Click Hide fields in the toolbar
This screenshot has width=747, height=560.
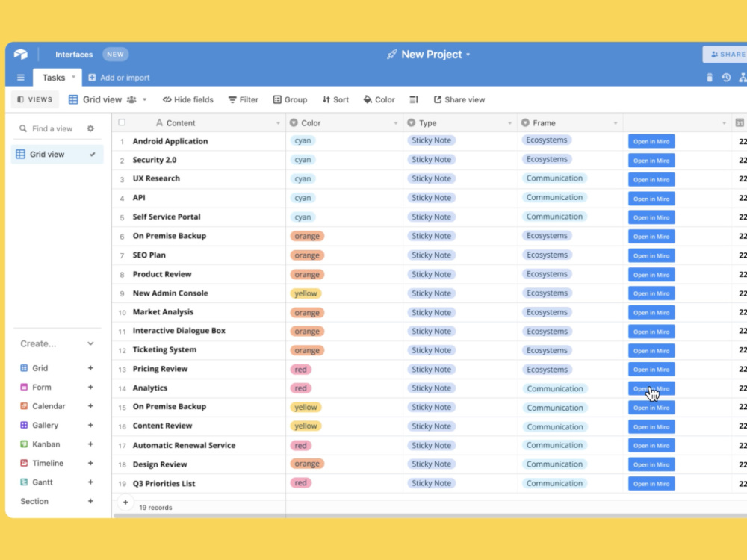pos(188,99)
